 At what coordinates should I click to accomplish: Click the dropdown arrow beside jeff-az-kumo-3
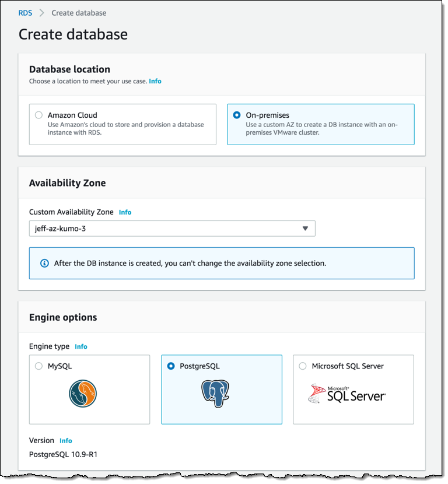305,229
